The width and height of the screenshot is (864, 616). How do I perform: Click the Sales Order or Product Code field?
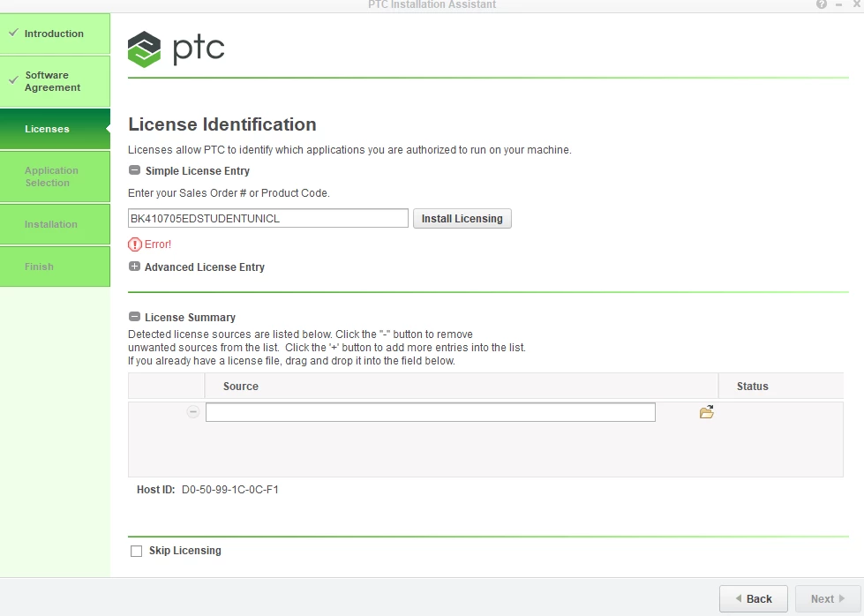[x=267, y=218]
